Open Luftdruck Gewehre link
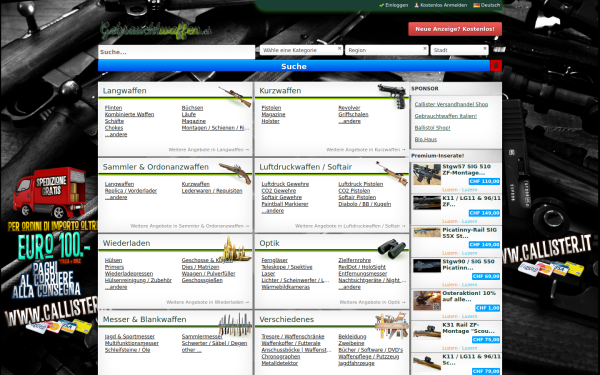 tap(285, 184)
